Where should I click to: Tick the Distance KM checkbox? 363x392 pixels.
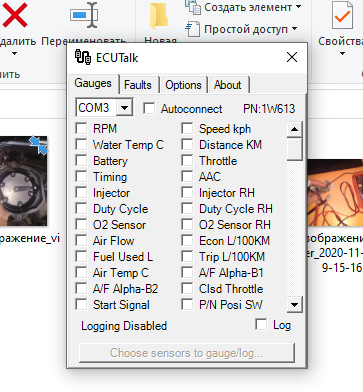(x=187, y=144)
